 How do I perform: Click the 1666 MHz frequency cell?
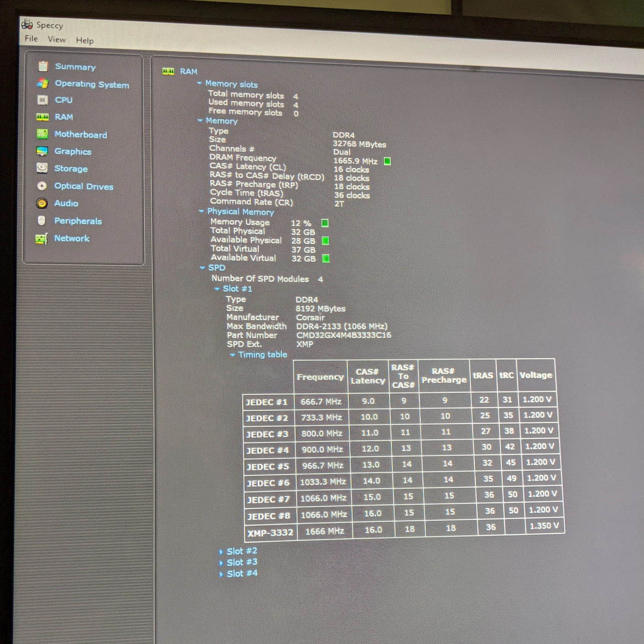click(x=324, y=531)
